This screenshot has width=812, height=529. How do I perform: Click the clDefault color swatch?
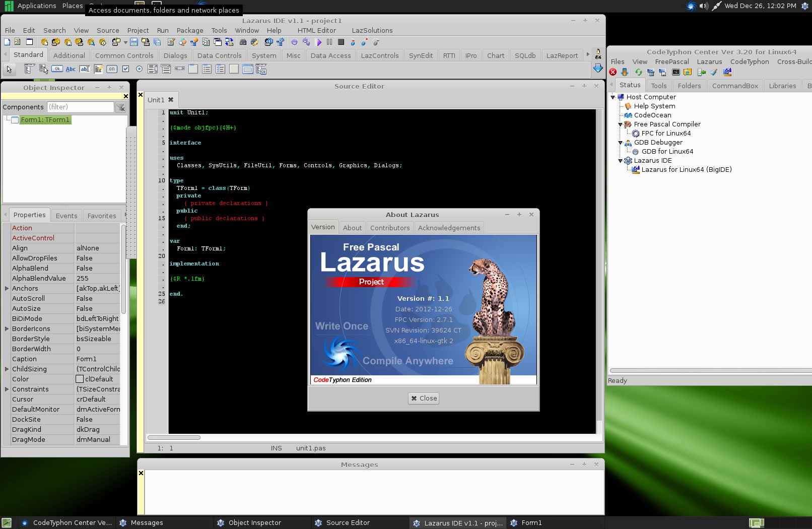tap(80, 379)
